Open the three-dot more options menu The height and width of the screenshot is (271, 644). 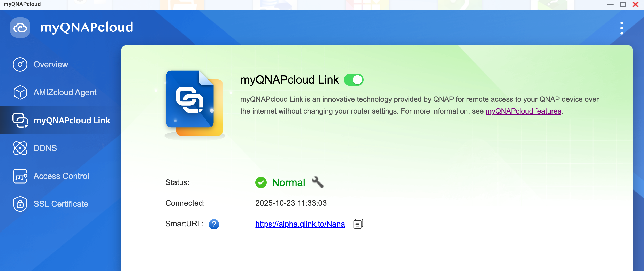click(622, 28)
